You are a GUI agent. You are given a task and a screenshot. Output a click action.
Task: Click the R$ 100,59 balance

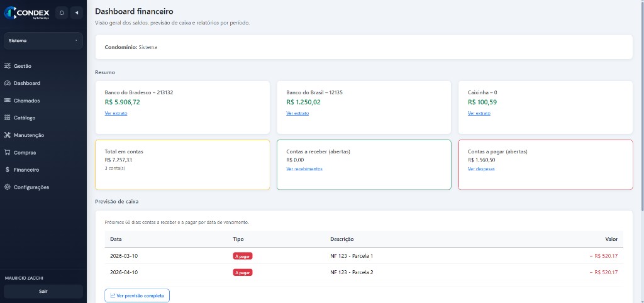[482, 102]
